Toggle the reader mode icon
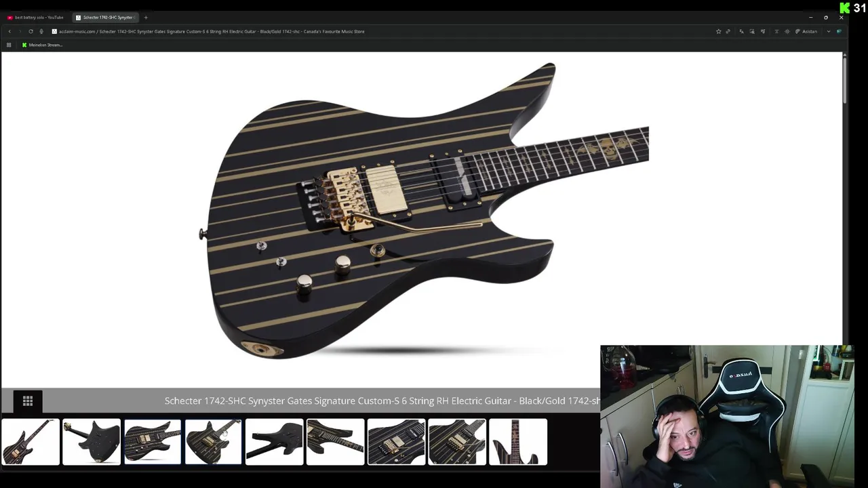The image size is (868, 488). click(x=776, y=31)
